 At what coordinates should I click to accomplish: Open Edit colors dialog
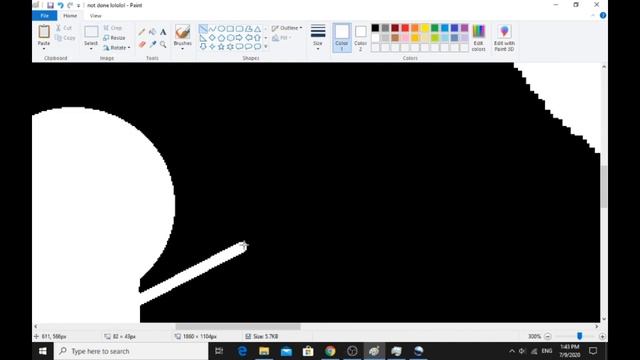click(x=478, y=38)
